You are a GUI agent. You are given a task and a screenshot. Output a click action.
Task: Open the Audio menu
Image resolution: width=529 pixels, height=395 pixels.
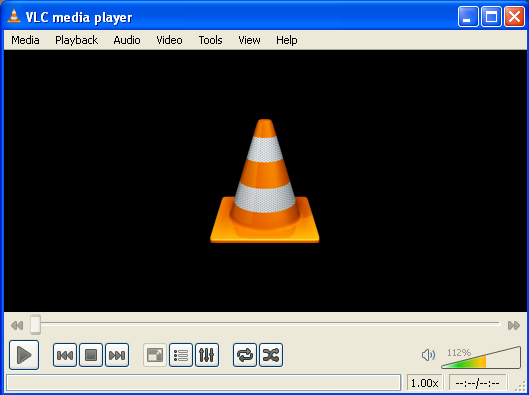pyautogui.click(x=127, y=40)
